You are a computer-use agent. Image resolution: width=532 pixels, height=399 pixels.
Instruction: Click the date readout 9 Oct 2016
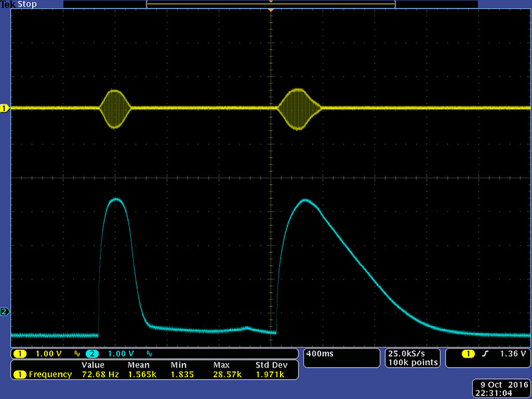pyautogui.click(x=505, y=385)
